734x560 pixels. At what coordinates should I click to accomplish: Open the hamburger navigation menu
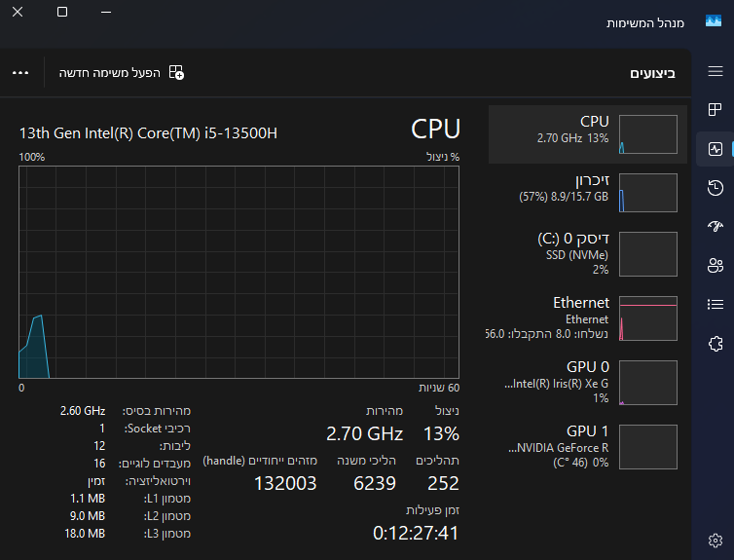pos(715,71)
